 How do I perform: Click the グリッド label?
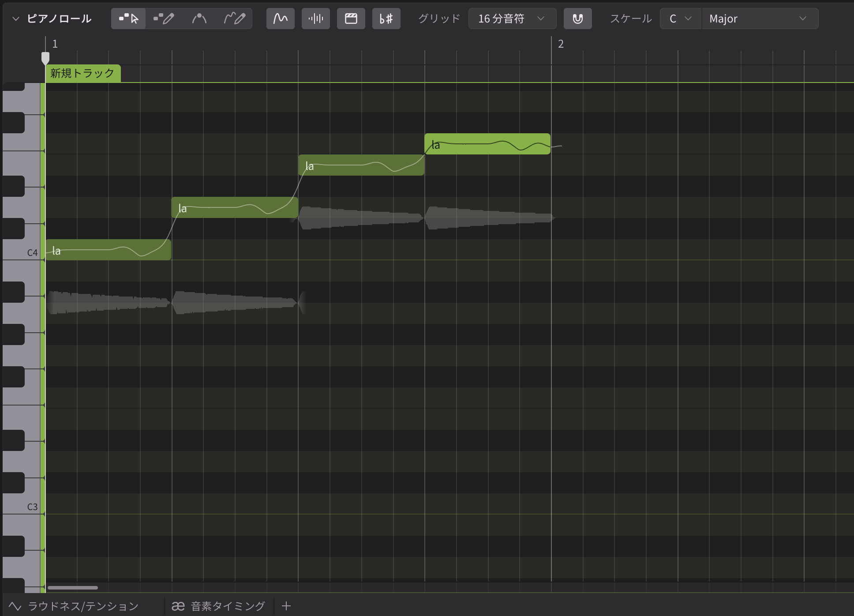[439, 19]
